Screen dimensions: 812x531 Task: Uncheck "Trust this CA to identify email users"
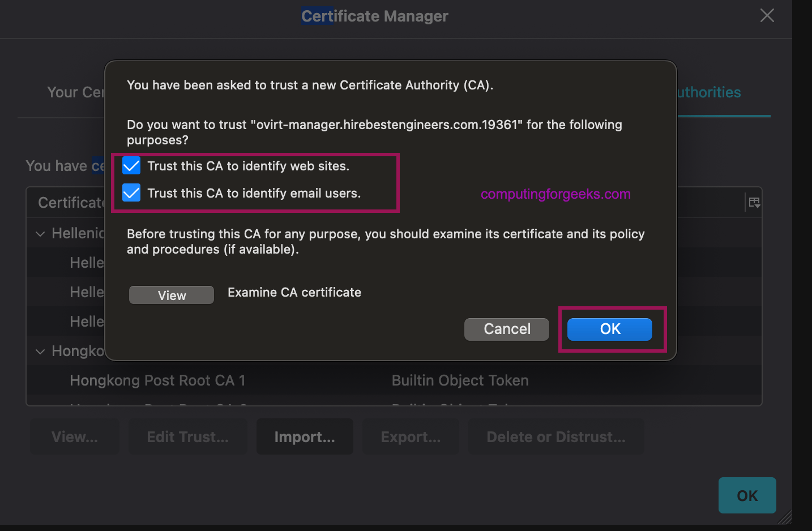tap(131, 192)
